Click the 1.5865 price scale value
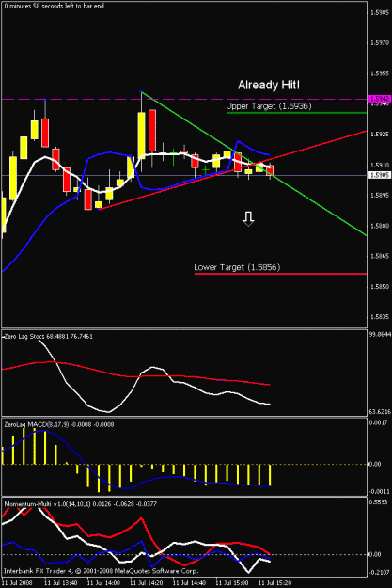The image size is (392, 588). click(380, 256)
